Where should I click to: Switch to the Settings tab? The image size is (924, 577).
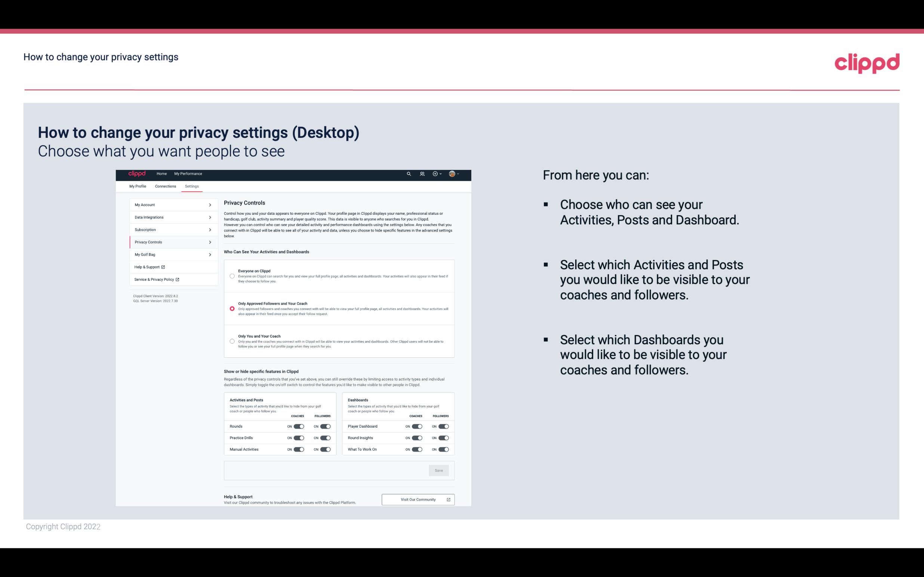192,186
